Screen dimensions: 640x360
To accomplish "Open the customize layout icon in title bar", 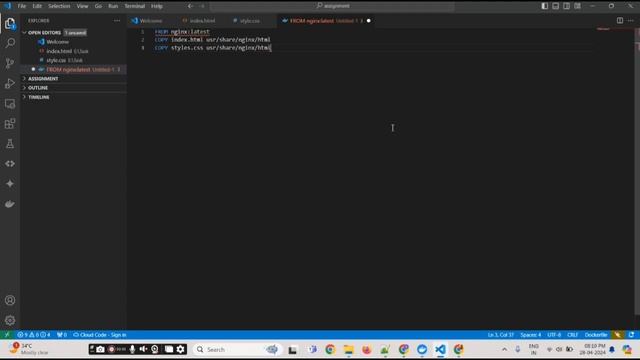I will point(578,6).
